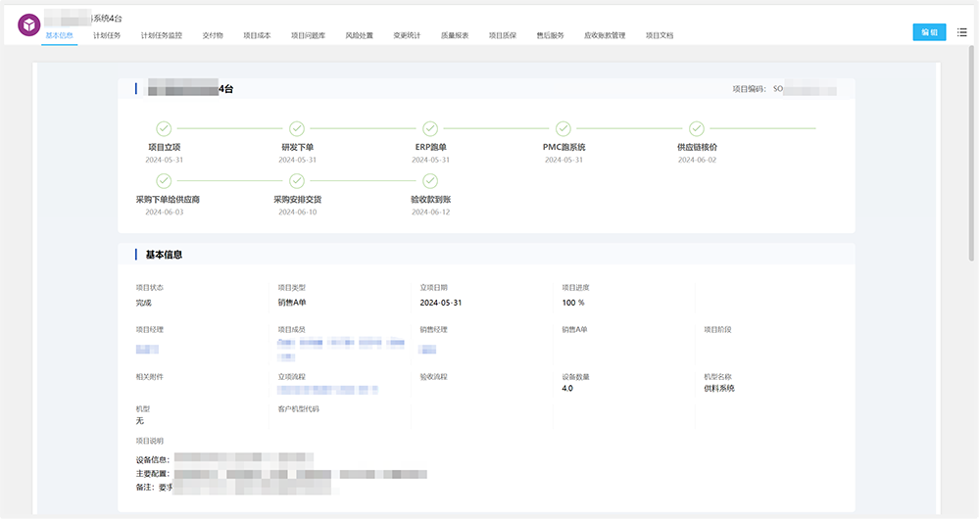Click the 供应链核价 step label
The width and height of the screenshot is (980, 520).
(697, 147)
